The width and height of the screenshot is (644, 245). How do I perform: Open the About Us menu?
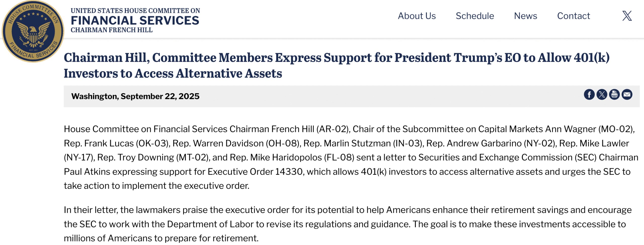point(417,16)
